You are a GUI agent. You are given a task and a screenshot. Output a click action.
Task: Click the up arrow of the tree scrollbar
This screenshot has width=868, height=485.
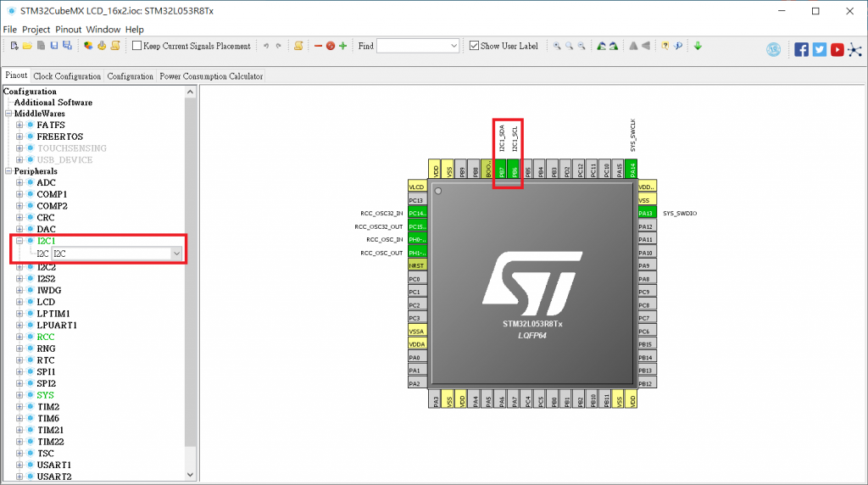(191, 92)
